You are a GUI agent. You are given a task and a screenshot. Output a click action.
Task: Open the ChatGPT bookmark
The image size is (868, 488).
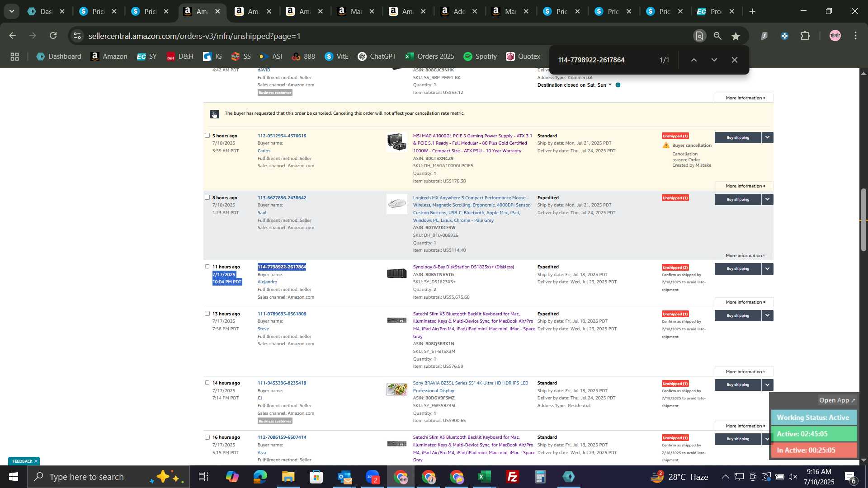377,56
